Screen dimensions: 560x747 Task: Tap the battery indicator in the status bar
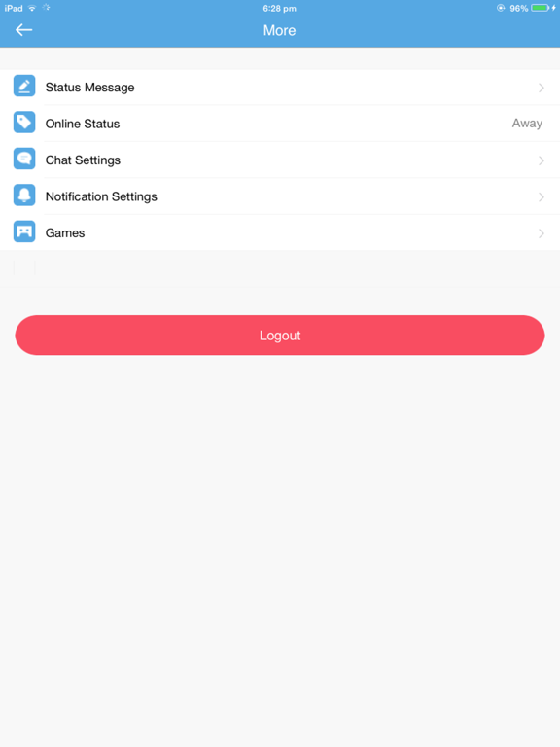(x=540, y=8)
